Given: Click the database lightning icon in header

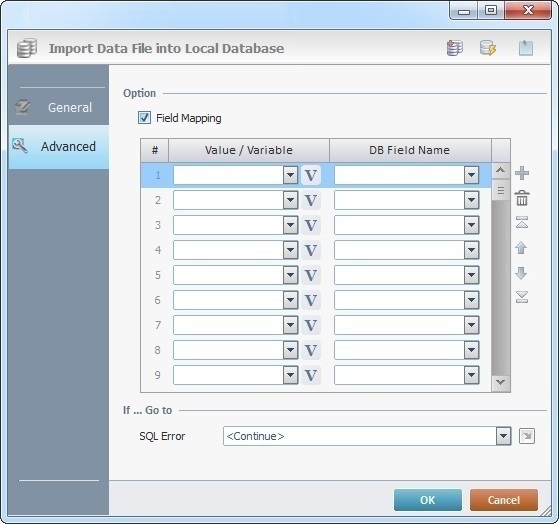Looking at the screenshot, I should coord(488,48).
